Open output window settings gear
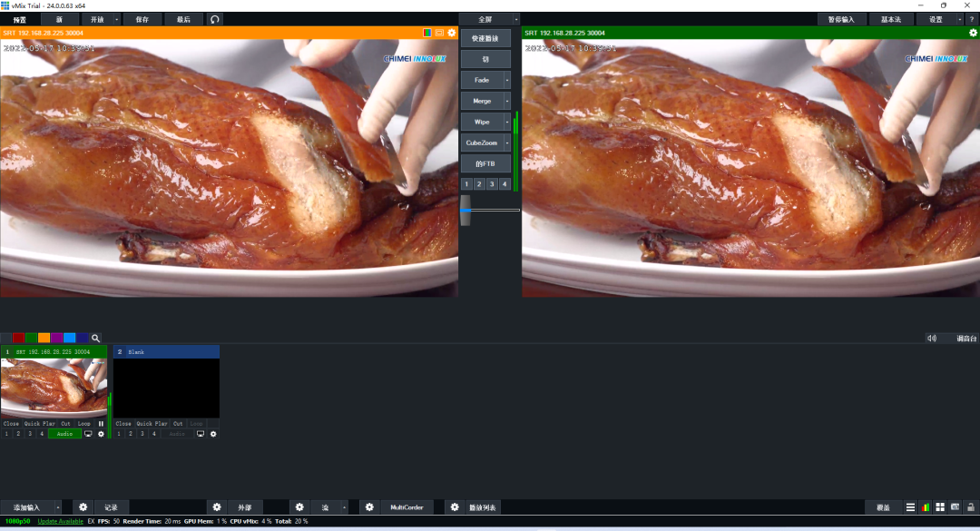 [973, 33]
